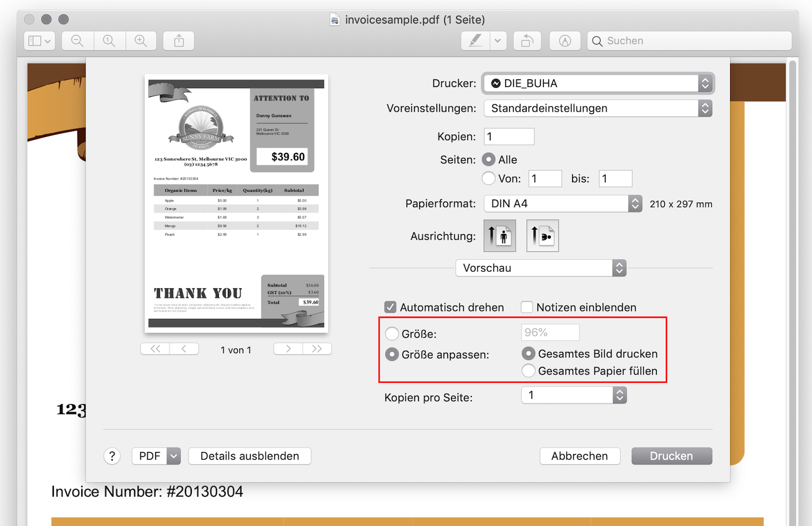Select the highlight pen tool
Viewport: 812px width, 526px height.
(475, 41)
